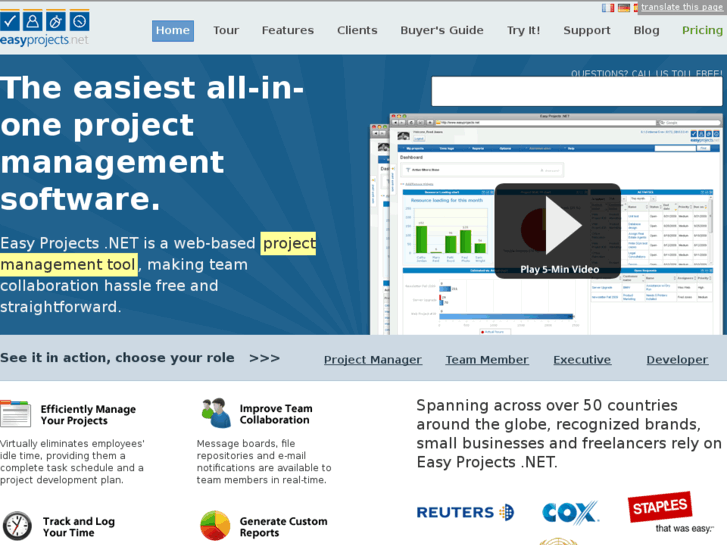Click the 'Virtually eliminates employees' idle time' description
This screenshot has height=545, width=727.
tap(72, 462)
